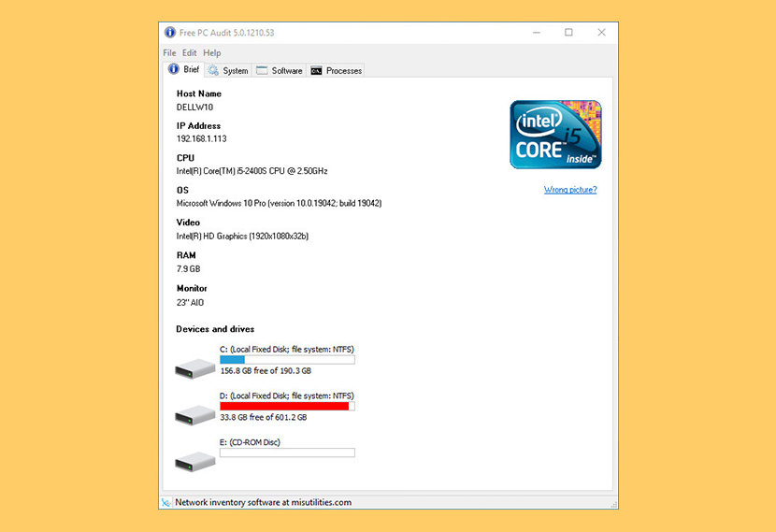
Task: Click the Intel Core i5 logo image
Action: point(555,135)
